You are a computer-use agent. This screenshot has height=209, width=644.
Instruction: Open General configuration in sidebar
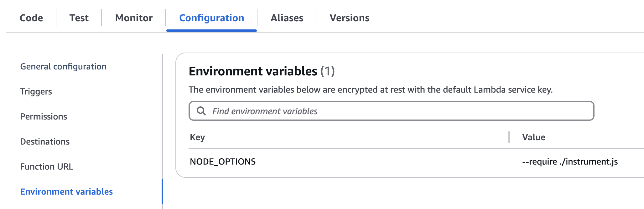(x=63, y=66)
